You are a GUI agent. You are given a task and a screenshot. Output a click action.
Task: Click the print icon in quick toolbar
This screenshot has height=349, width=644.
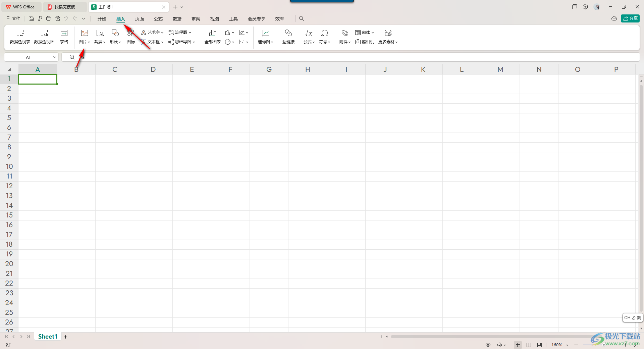coord(49,19)
